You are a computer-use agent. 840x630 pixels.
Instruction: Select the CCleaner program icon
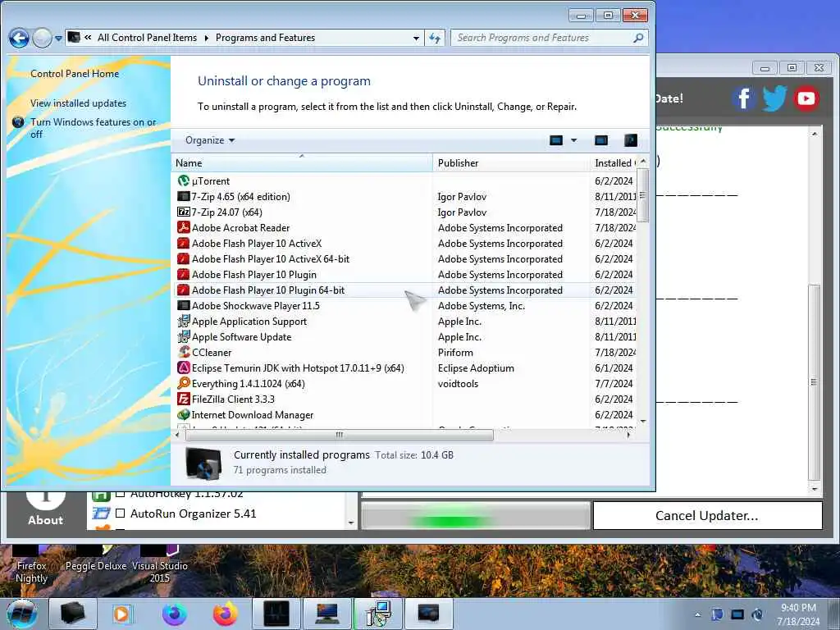tap(183, 353)
